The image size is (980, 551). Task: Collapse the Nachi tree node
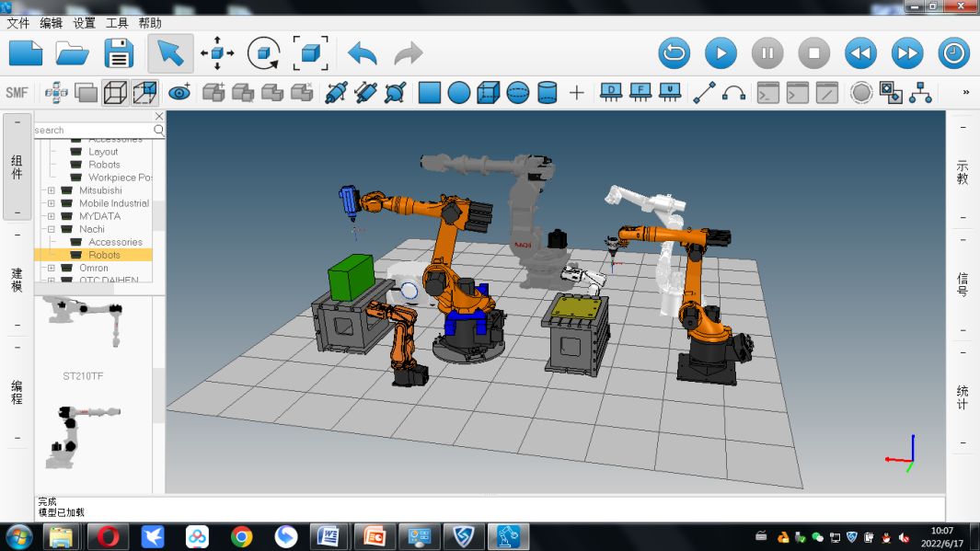pyautogui.click(x=52, y=229)
